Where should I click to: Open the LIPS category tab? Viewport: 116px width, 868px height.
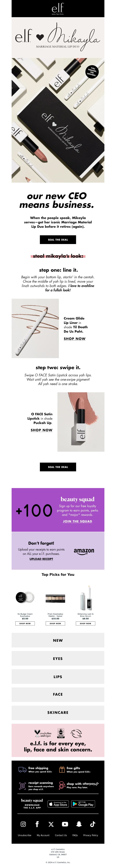(58, 677)
